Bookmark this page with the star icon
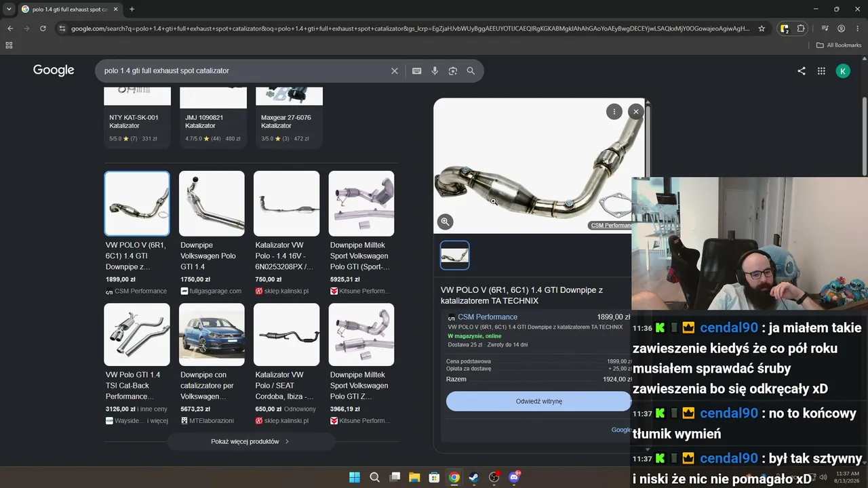The image size is (868, 488). click(762, 28)
